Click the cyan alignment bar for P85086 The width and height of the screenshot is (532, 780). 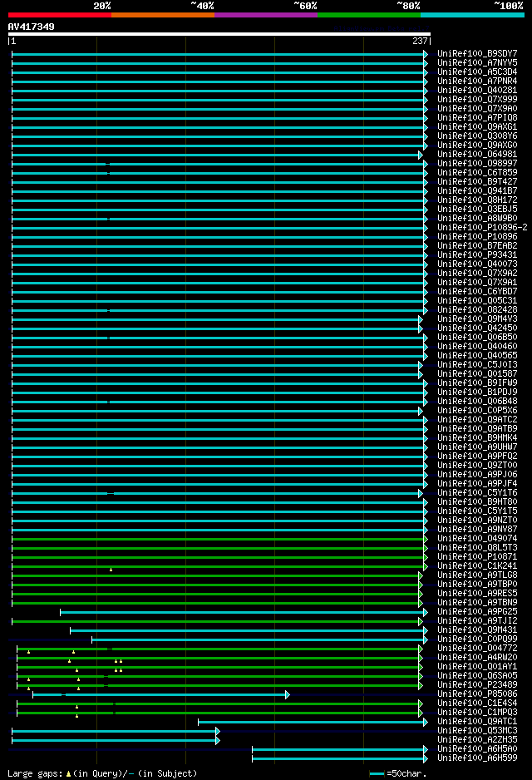coord(161,694)
